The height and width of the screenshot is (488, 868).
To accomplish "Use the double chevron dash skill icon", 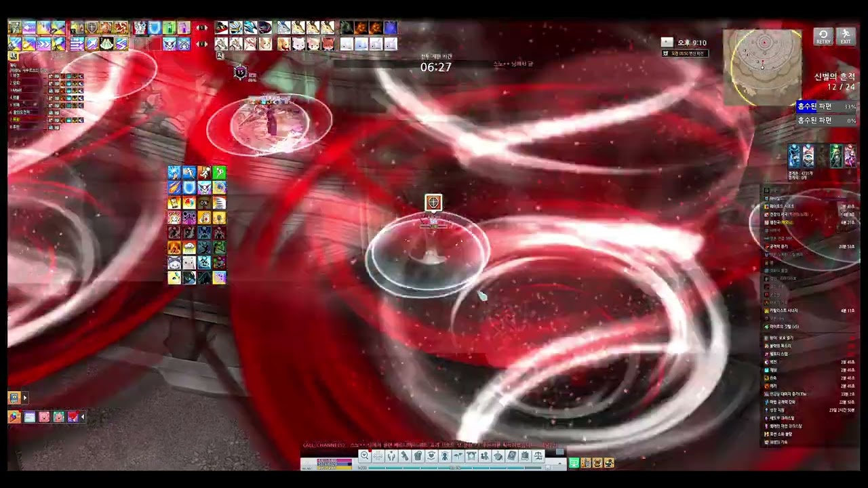I will coord(44,44).
